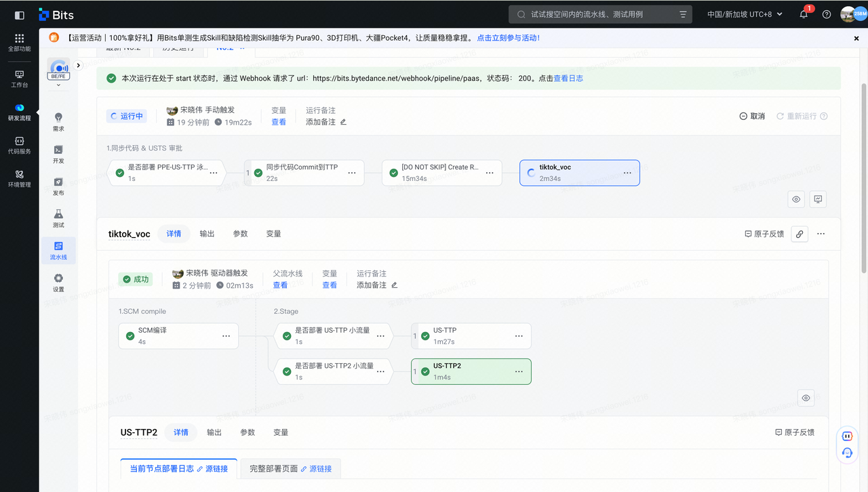The width and height of the screenshot is (868, 492).
Task: Open tiktok_voc panel more-options ellipsis
Action: coord(821,234)
